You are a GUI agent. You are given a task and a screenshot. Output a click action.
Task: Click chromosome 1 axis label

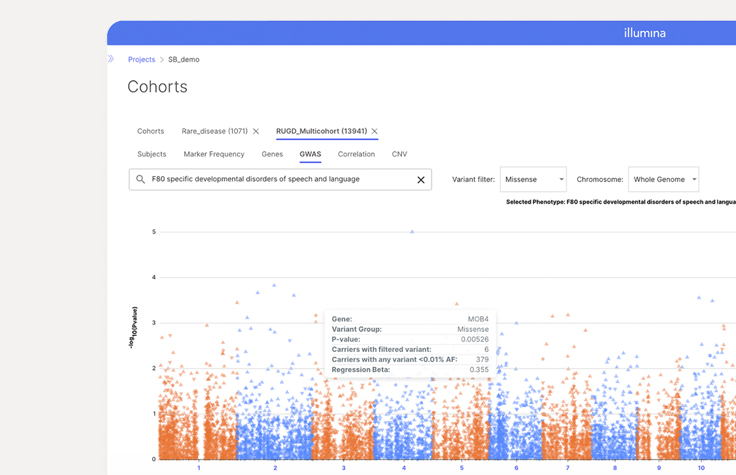pyautogui.click(x=199, y=468)
